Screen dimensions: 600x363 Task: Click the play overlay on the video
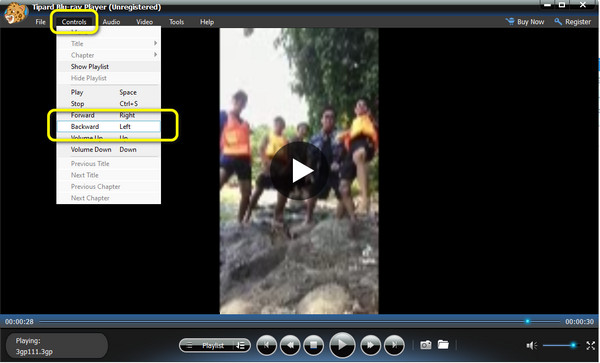tap(299, 171)
